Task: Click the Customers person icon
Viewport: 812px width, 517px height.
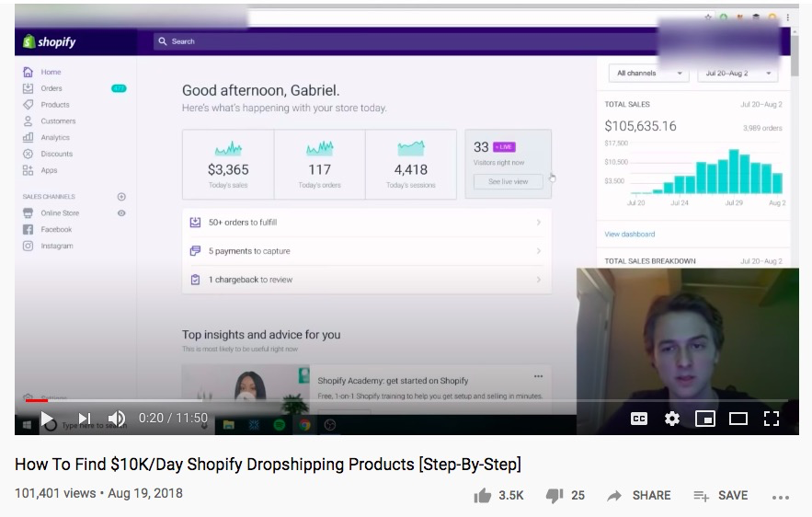Action: pyautogui.click(x=28, y=121)
